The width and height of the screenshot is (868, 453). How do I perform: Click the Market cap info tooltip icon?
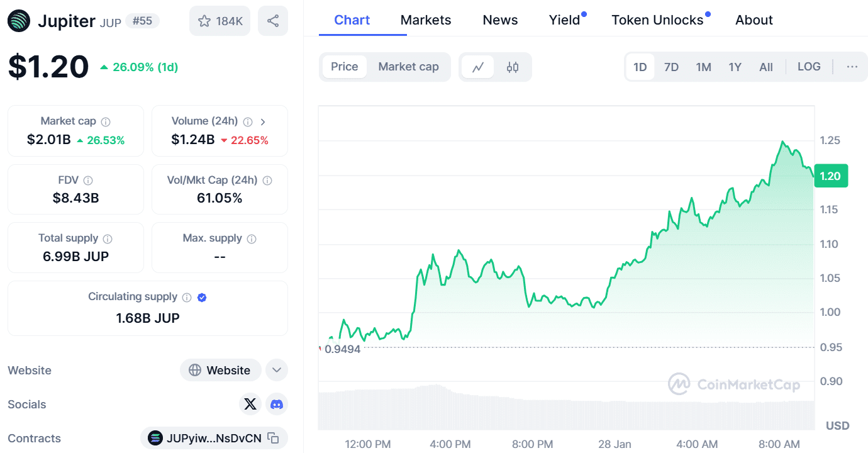pos(104,121)
